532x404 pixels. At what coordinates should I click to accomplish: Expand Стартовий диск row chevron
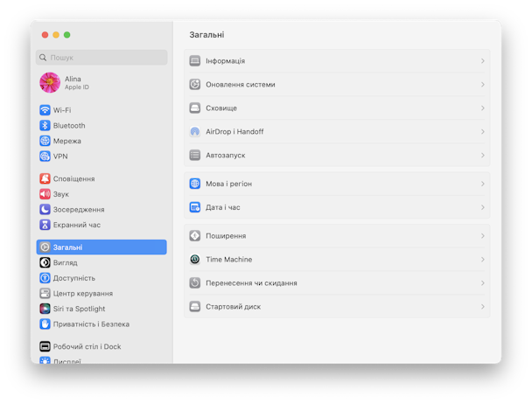482,307
